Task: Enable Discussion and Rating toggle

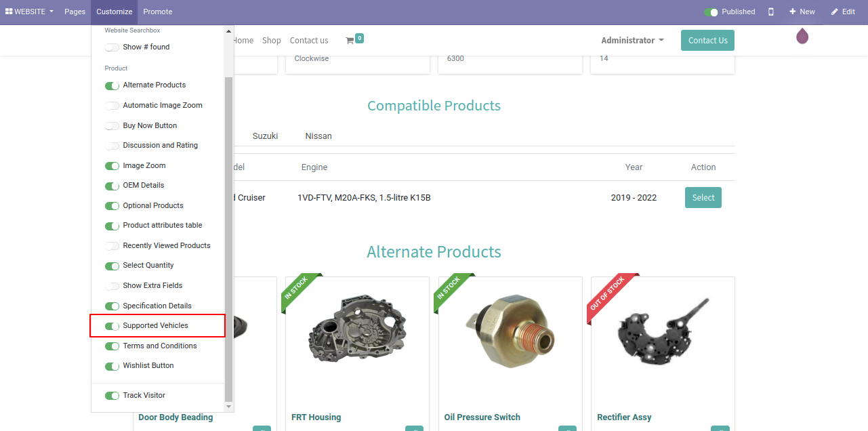Action: 112,146
